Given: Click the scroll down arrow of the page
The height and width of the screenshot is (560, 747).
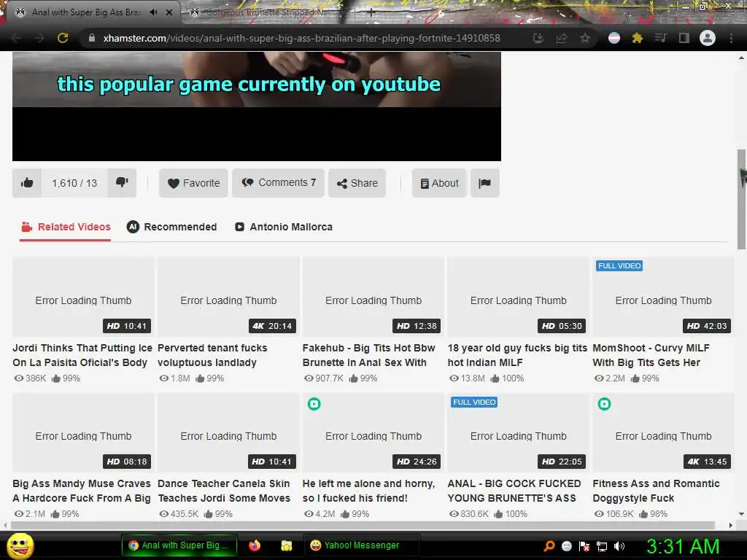Looking at the screenshot, I should click(x=741, y=514).
